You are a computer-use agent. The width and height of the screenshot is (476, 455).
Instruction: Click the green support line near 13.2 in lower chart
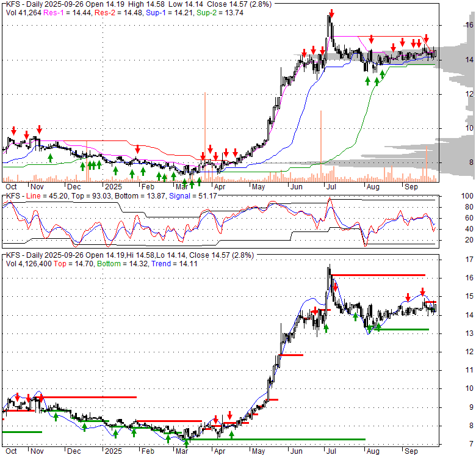pyautogui.click(x=402, y=329)
